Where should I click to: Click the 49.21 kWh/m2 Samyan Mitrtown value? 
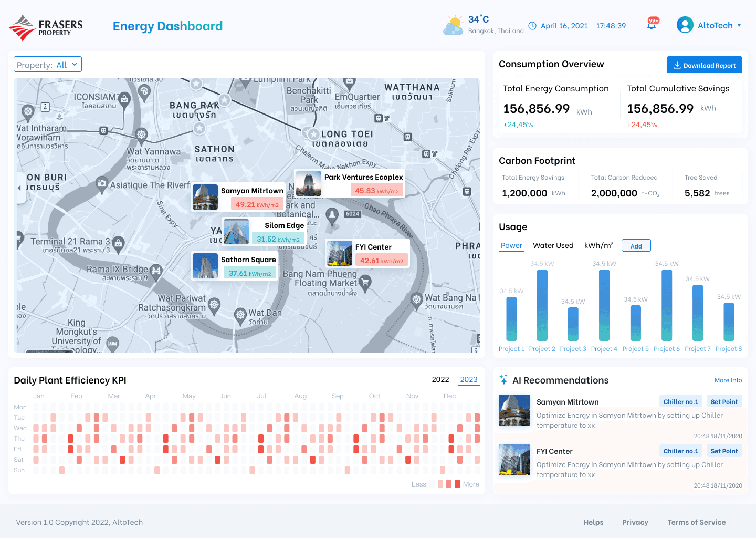click(257, 204)
